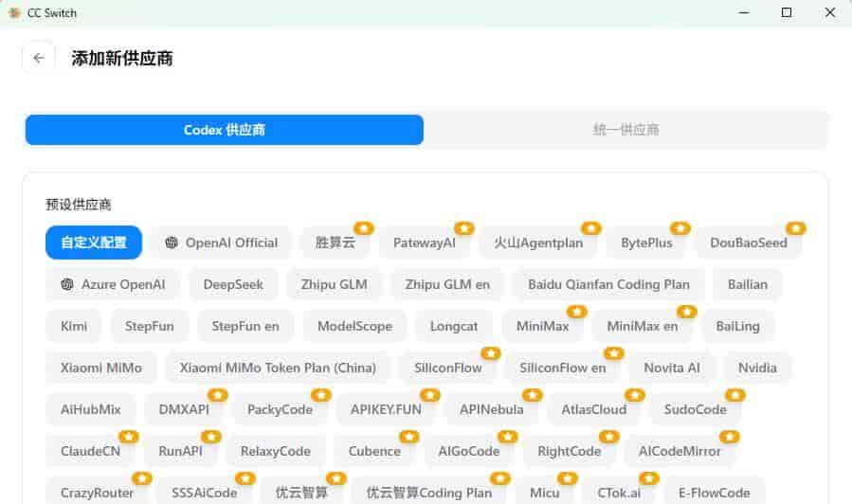This screenshot has width=852, height=504.
Task: Switch to Codex 供应商 tab
Action: tap(225, 130)
